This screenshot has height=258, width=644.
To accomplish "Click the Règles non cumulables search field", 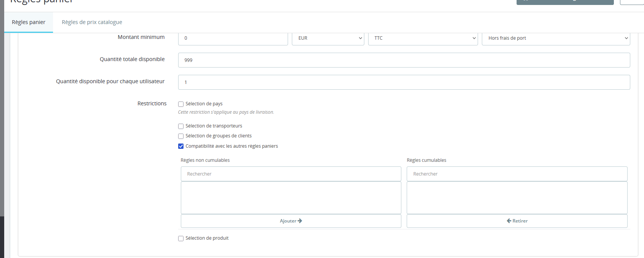I will 291,174.
